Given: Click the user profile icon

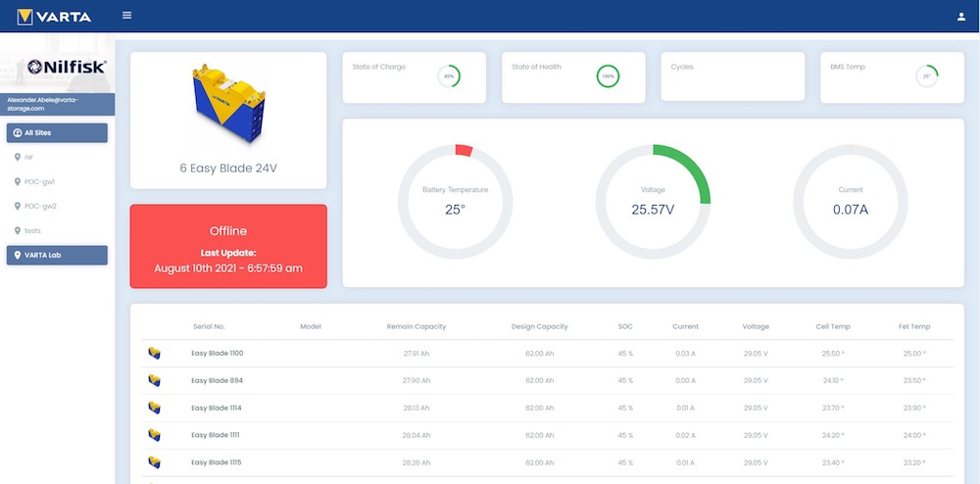Looking at the screenshot, I should pyautogui.click(x=960, y=17).
